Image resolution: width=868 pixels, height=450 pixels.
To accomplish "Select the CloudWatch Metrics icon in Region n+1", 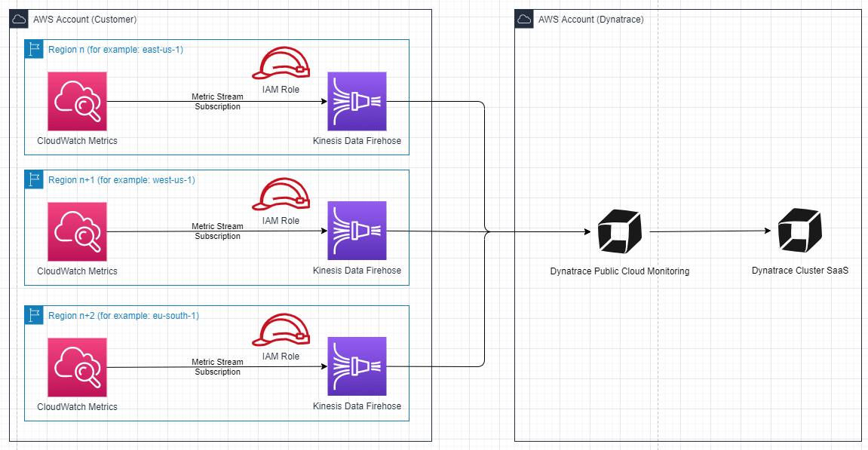I will point(77,231).
